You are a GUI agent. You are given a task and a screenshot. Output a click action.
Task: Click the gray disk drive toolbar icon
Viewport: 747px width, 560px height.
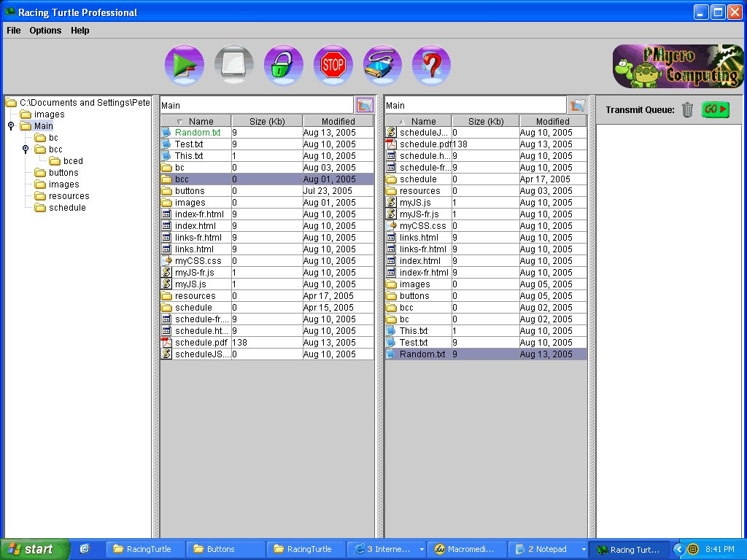[x=233, y=65]
